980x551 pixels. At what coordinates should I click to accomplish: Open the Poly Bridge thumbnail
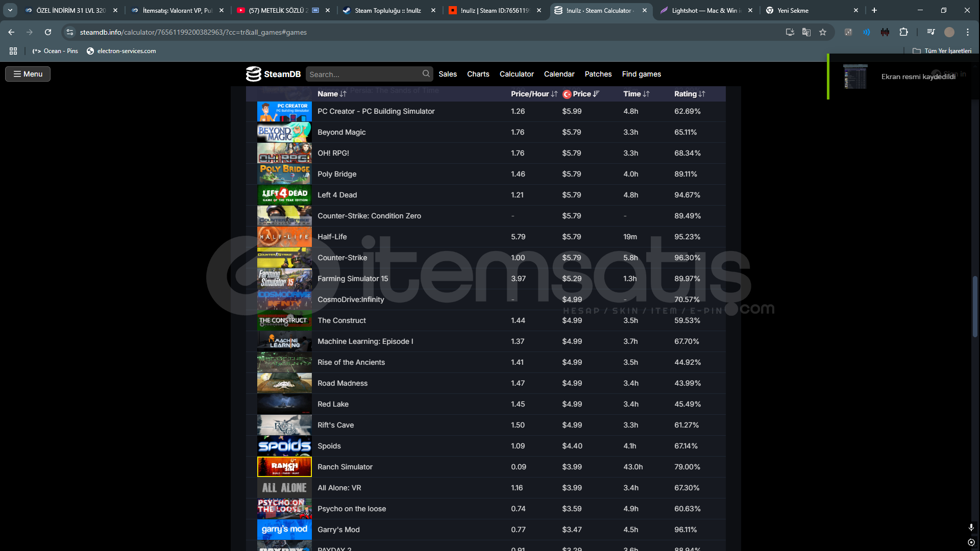coord(284,174)
